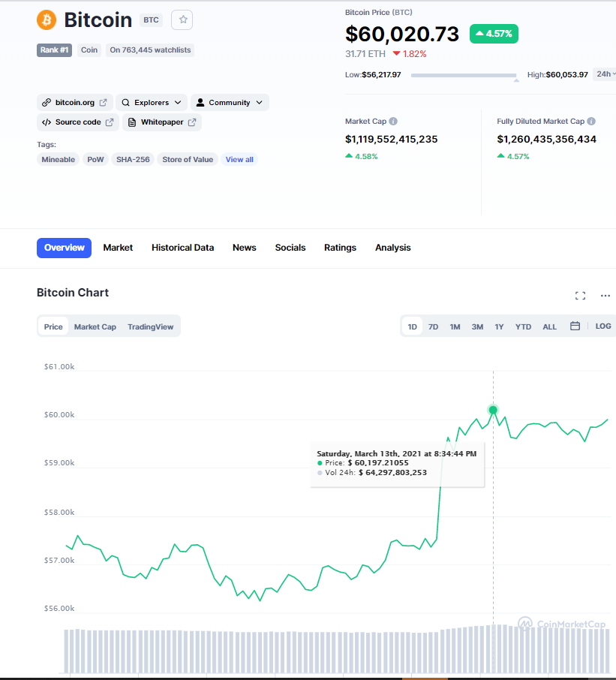Screen dimensions: 616x680
Task: Click the $1,260,435,356,434 diluted cap value
Action: pyautogui.click(x=547, y=139)
